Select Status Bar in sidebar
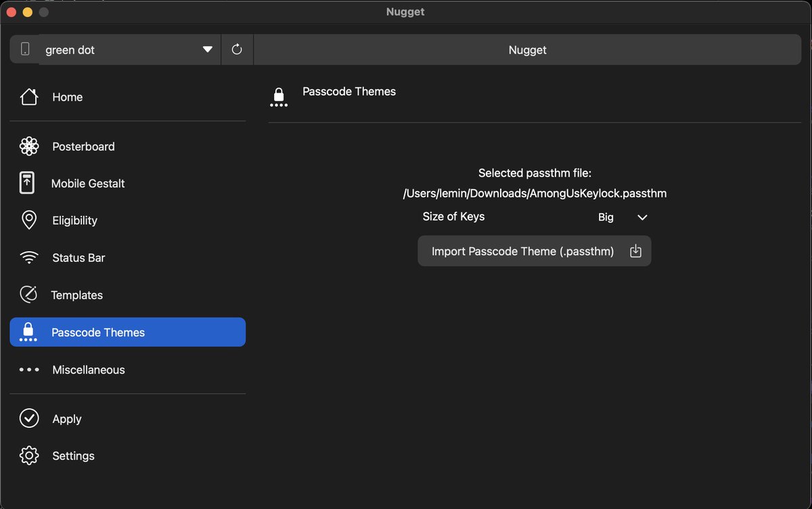The width and height of the screenshot is (812, 509). (128, 258)
